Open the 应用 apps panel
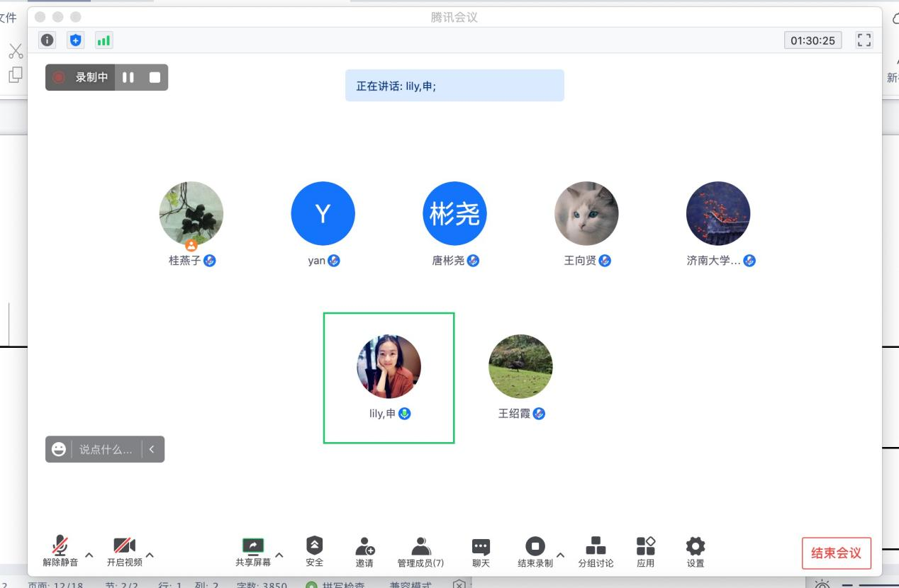This screenshot has height=588, width=899. [645, 551]
